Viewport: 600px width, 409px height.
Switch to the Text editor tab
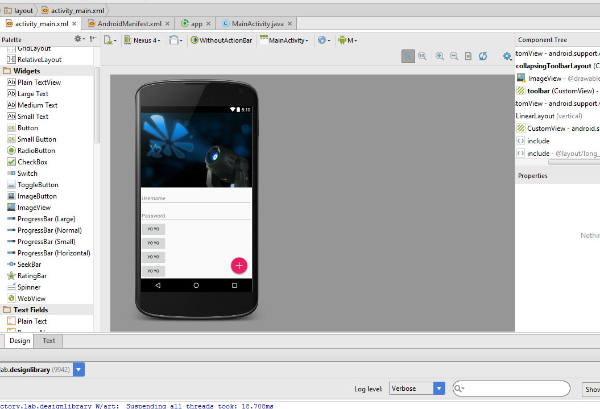(x=48, y=341)
